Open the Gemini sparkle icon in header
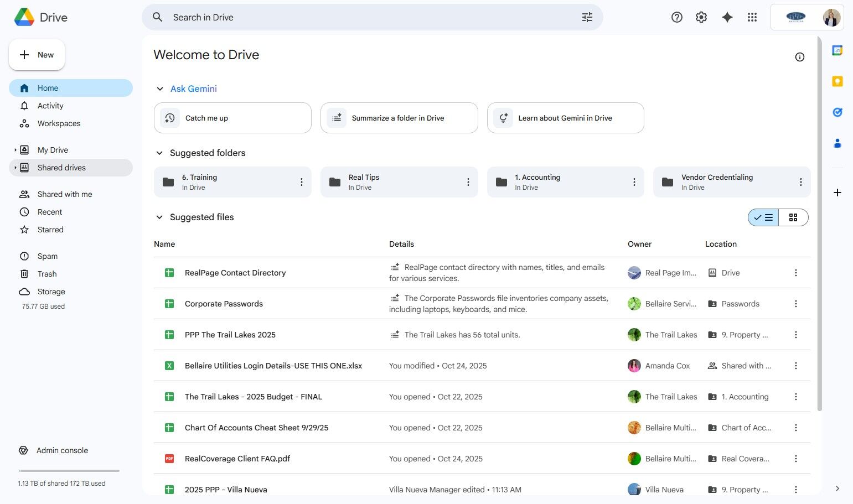The height and width of the screenshot is (504, 853). pyautogui.click(x=727, y=17)
